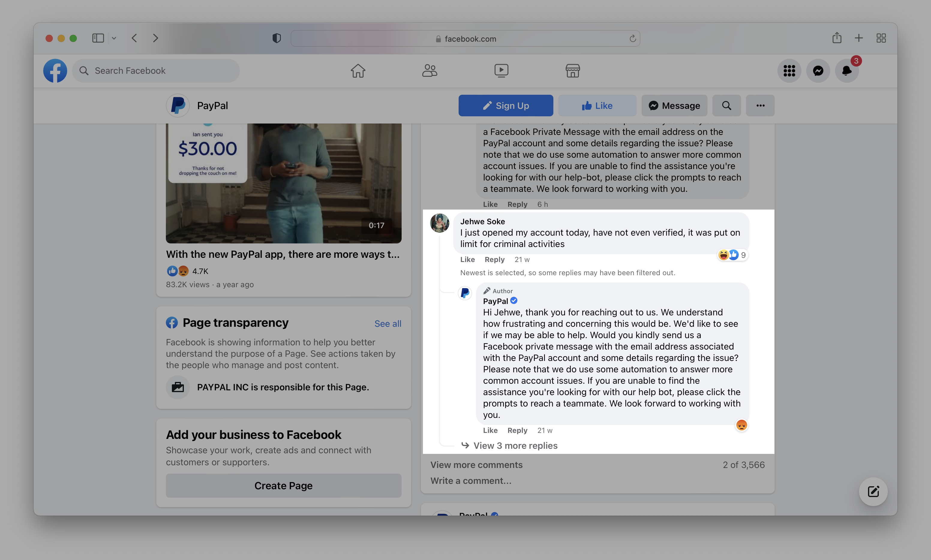This screenshot has height=560, width=931.
Task: Reply to PayPal's 21 w reply
Action: (x=517, y=430)
